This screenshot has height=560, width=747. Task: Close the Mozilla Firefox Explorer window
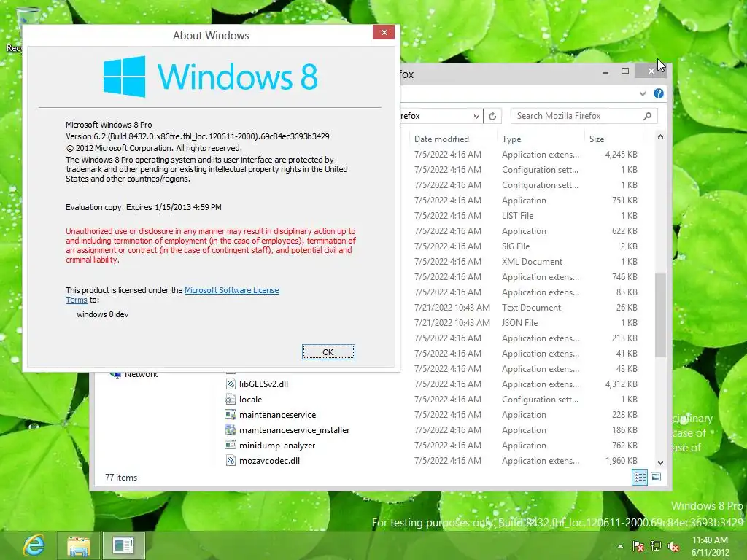(x=651, y=71)
